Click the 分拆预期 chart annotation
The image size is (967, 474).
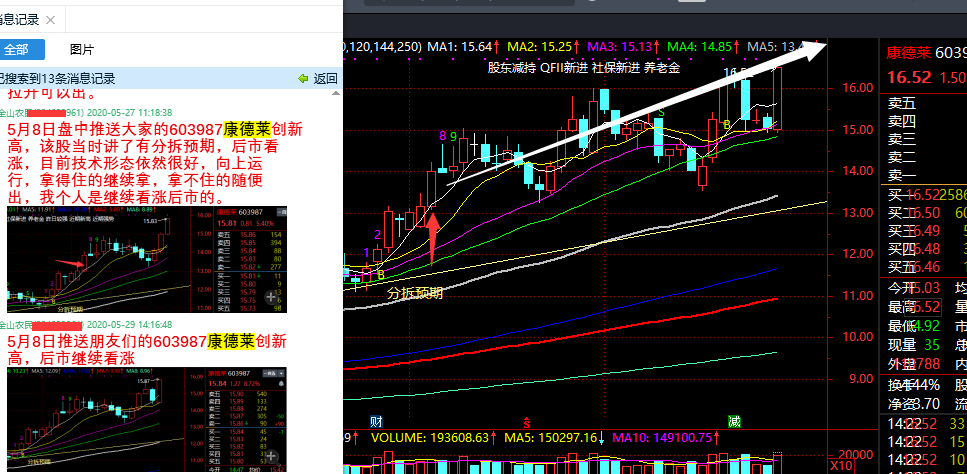coord(415,293)
